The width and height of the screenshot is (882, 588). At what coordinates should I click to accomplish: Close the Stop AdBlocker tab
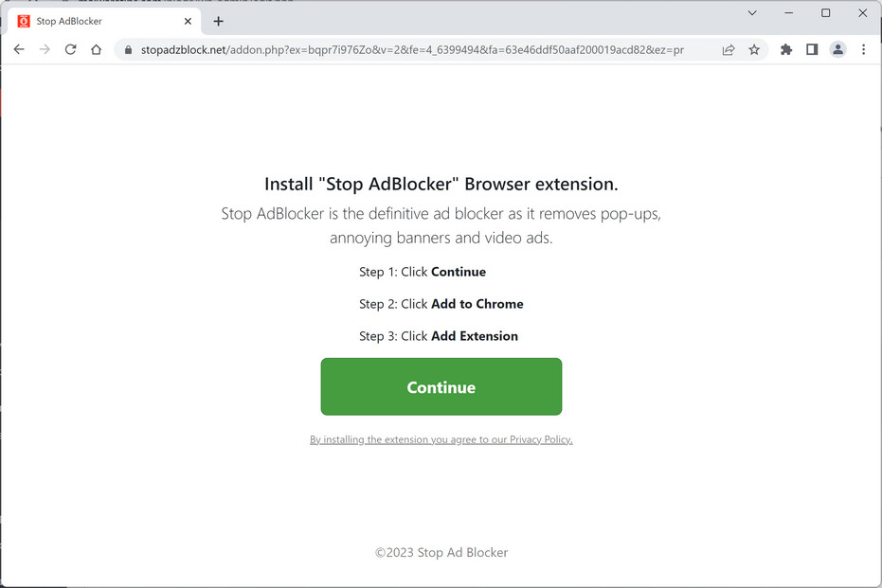pyautogui.click(x=188, y=21)
